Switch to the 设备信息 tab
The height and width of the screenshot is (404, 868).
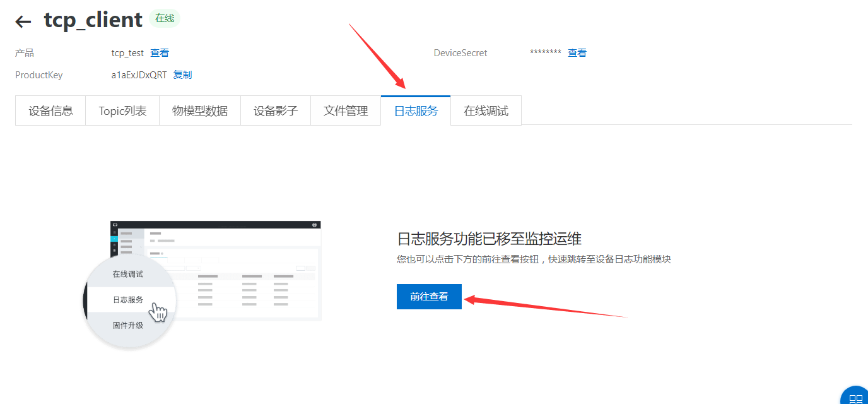click(50, 110)
